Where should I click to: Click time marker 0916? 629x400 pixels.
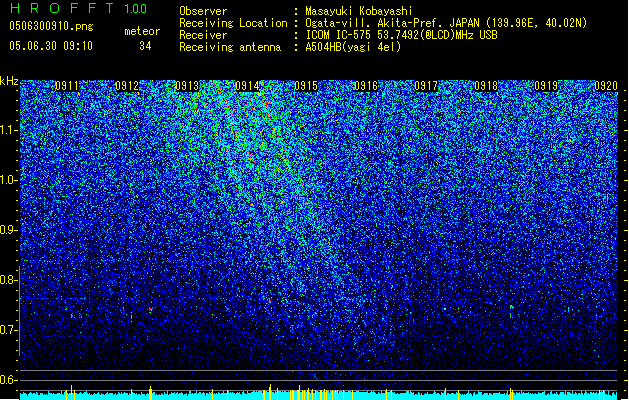pyautogui.click(x=366, y=86)
